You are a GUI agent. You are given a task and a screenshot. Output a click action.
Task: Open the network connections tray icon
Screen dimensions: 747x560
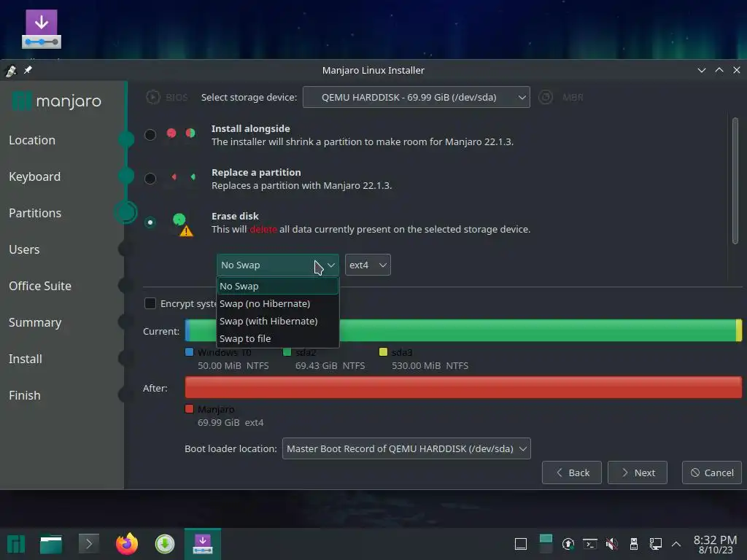click(656, 544)
